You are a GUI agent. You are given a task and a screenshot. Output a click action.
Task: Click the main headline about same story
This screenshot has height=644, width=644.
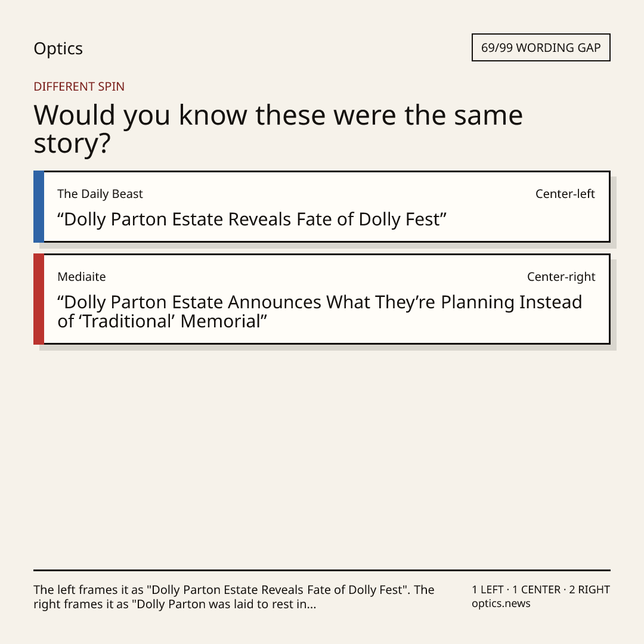click(x=278, y=129)
